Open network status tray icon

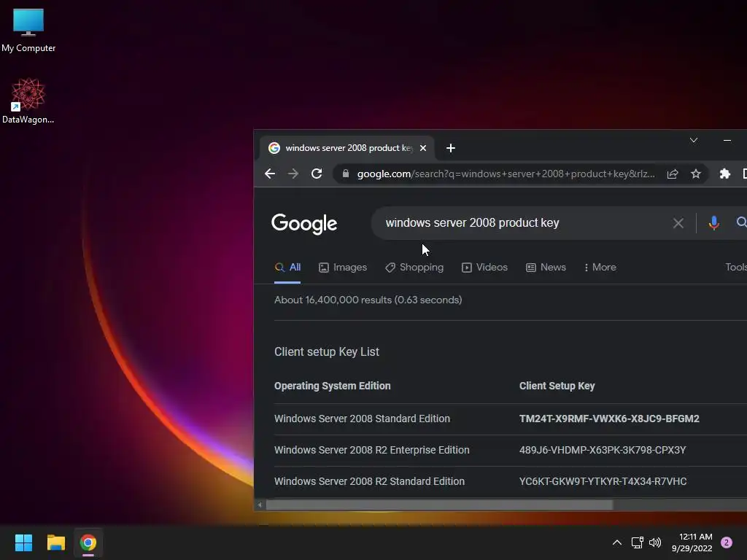coord(637,542)
